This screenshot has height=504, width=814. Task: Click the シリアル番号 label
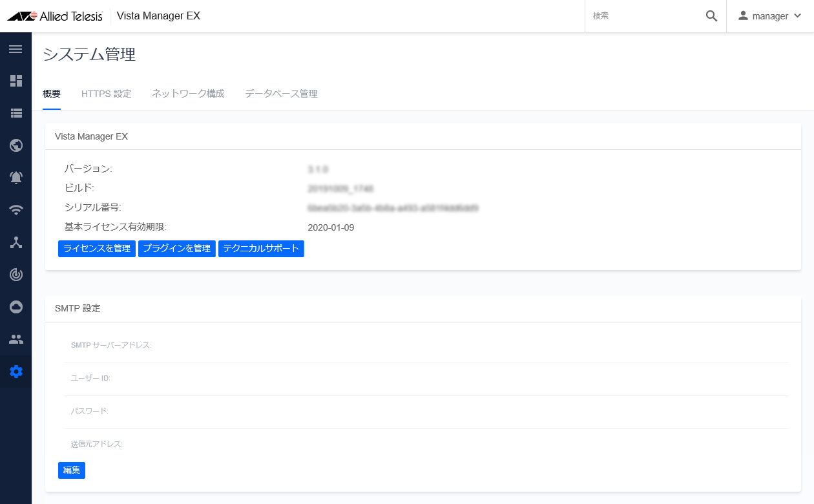click(x=93, y=207)
